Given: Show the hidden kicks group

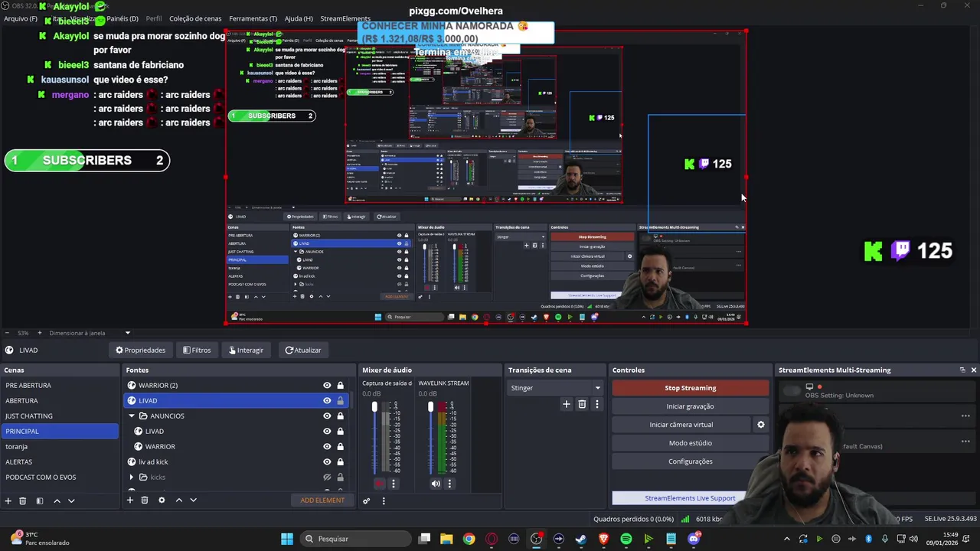Looking at the screenshot, I should [x=327, y=478].
